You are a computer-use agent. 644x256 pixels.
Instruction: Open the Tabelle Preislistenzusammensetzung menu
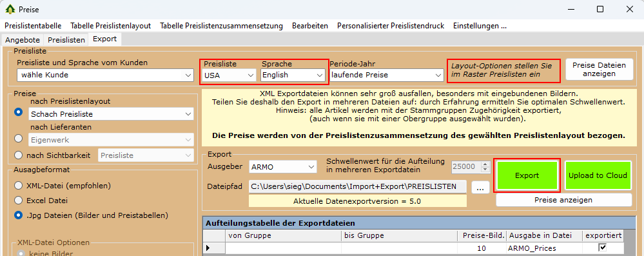[221, 26]
